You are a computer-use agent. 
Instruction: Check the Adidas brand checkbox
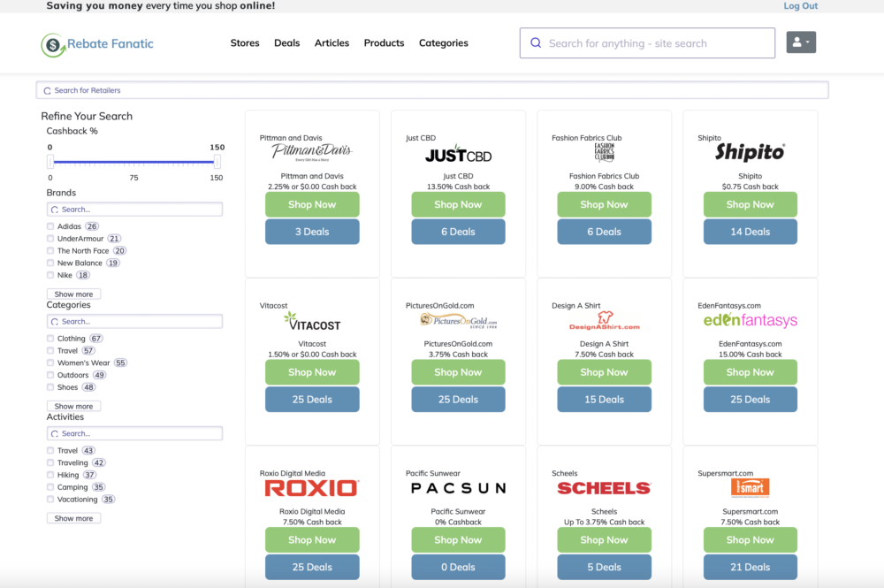pos(50,226)
